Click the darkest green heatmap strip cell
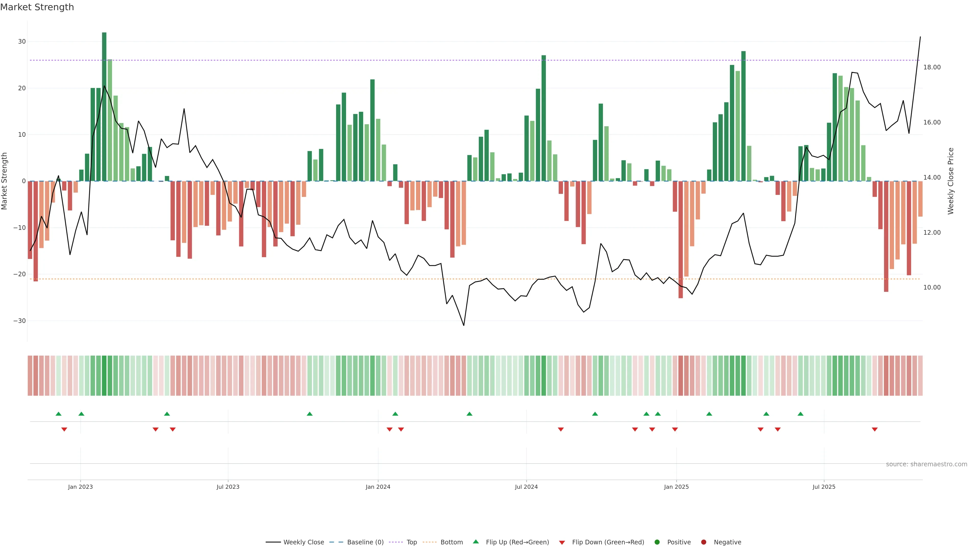 click(x=104, y=375)
